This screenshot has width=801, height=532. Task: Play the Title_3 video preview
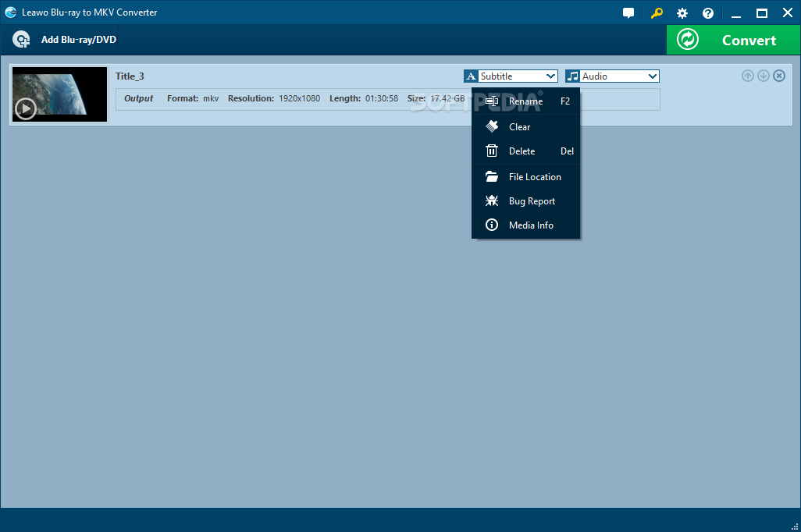click(26, 108)
